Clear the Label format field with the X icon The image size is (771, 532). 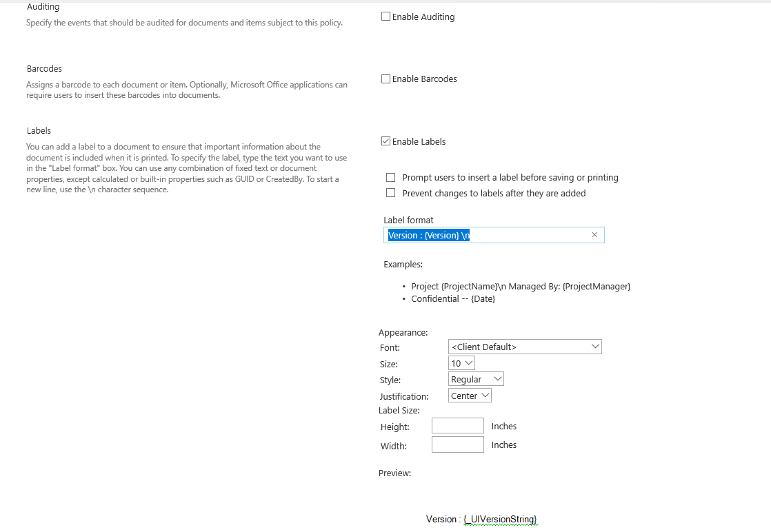click(594, 235)
